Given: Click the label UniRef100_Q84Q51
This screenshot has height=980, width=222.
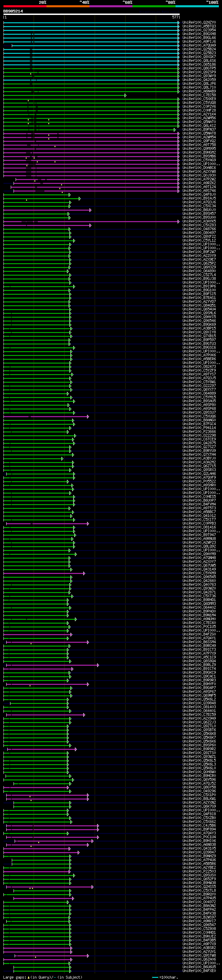Looking at the screenshot, I should (x=199, y=306).
